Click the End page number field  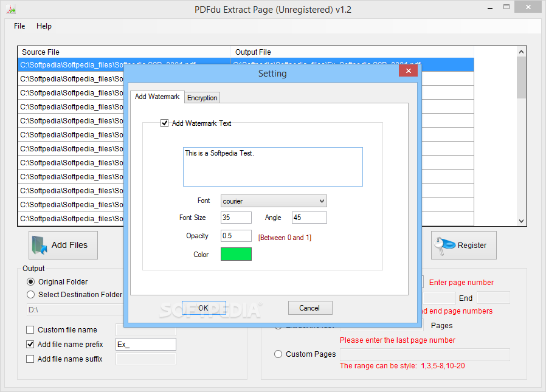(x=493, y=298)
